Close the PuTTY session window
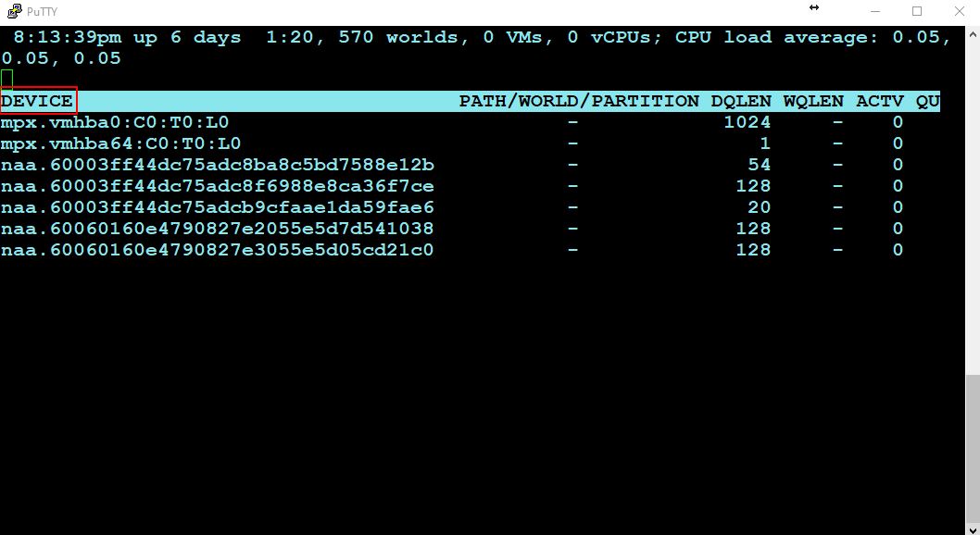 (960, 11)
